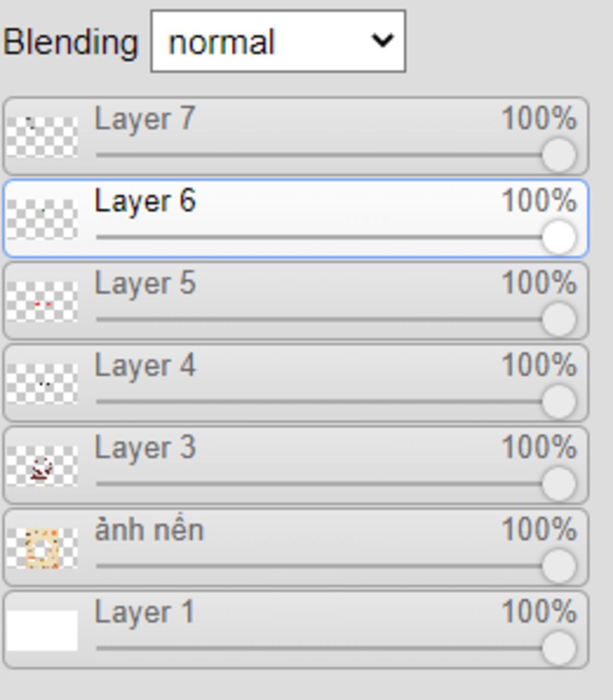Click Layer 7 opacity slider handle
The image size is (613, 700).
coord(559,155)
